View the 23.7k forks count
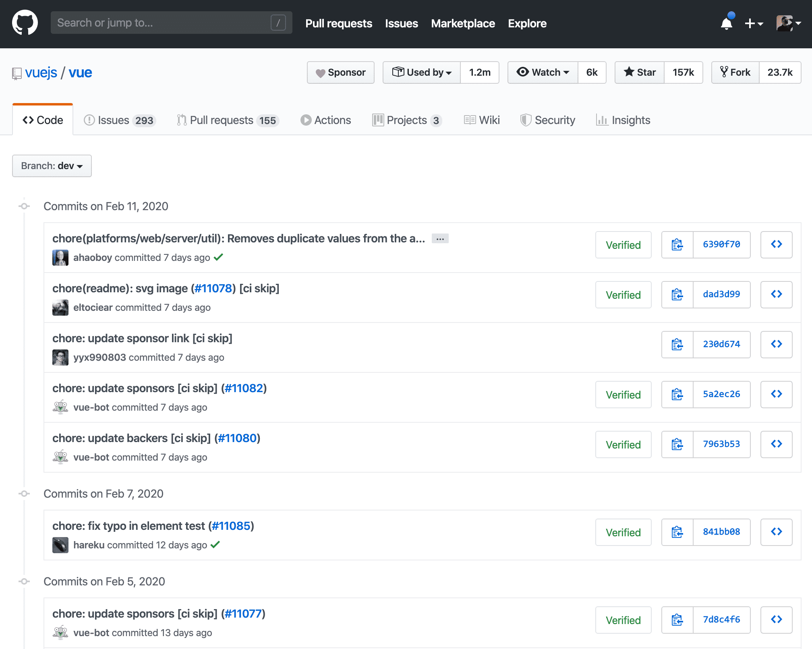Screen dimensions: 812x649 (x=780, y=72)
